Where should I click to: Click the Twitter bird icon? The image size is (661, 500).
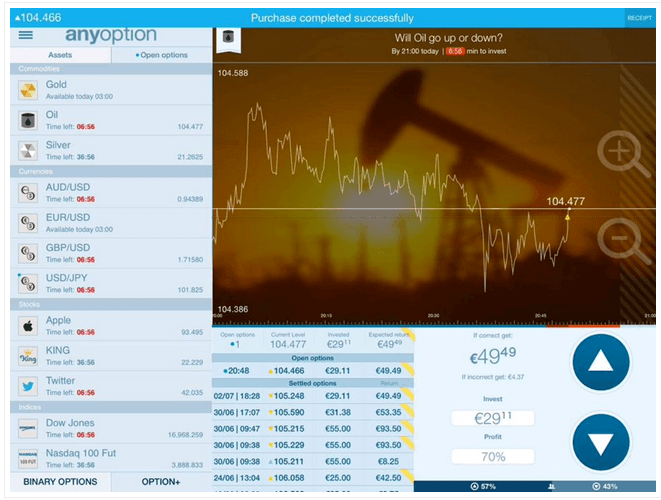tap(28, 387)
